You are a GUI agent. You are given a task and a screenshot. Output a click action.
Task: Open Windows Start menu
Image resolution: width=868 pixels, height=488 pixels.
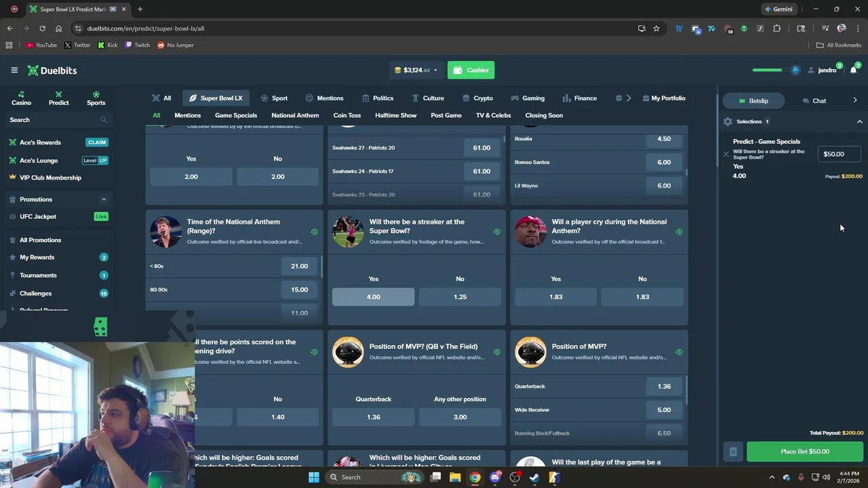[314, 477]
